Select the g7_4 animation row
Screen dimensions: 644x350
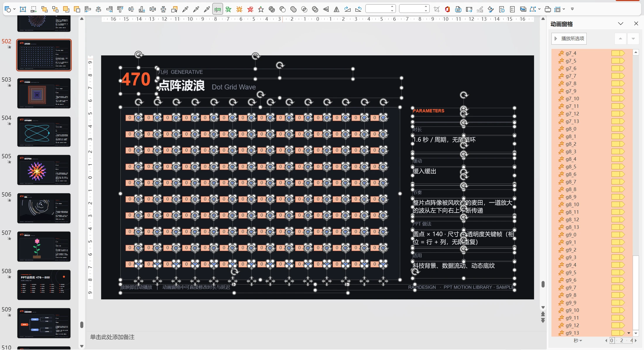click(x=592, y=53)
